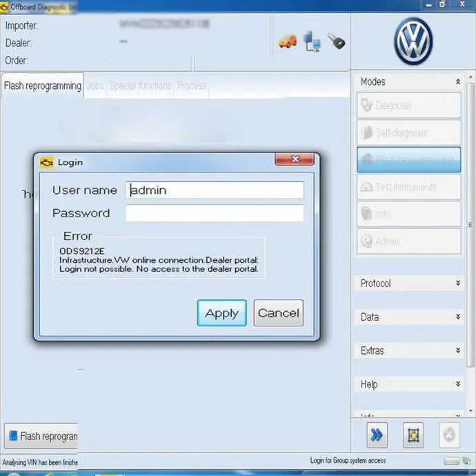Select the Self-diagnosis mode
476x476 pixels.
click(409, 132)
